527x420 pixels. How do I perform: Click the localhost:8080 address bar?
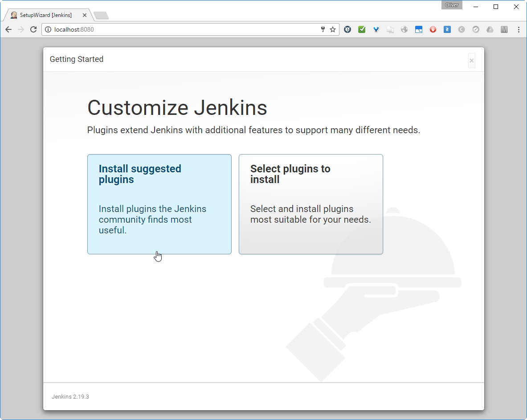(x=178, y=30)
